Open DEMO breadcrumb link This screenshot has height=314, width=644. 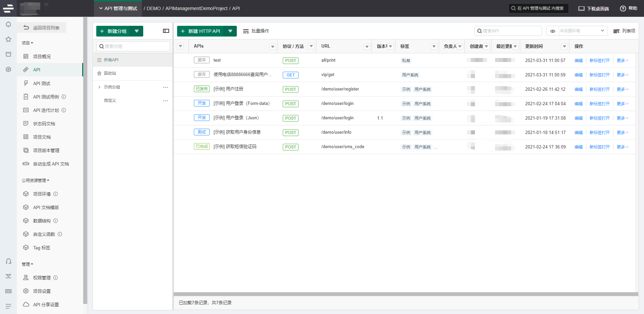154,8
